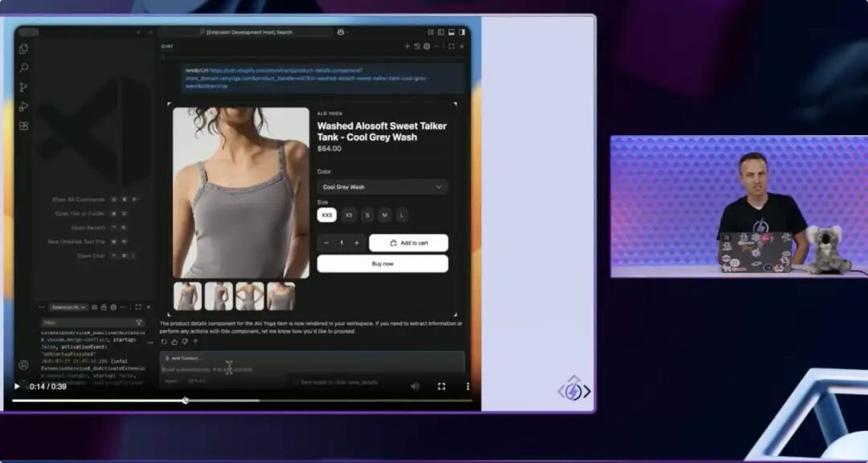Select the XXS size option
The height and width of the screenshot is (463, 868).
[326, 215]
